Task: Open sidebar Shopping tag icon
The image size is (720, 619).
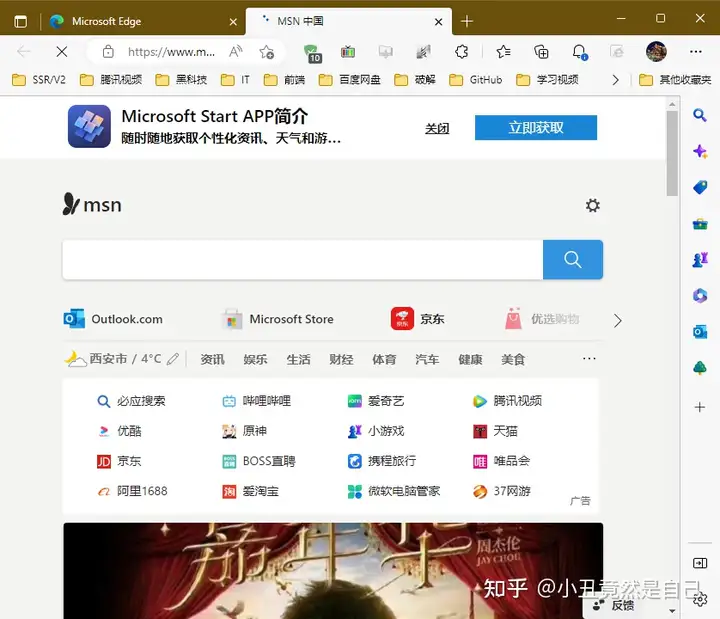Action: pyautogui.click(x=700, y=187)
